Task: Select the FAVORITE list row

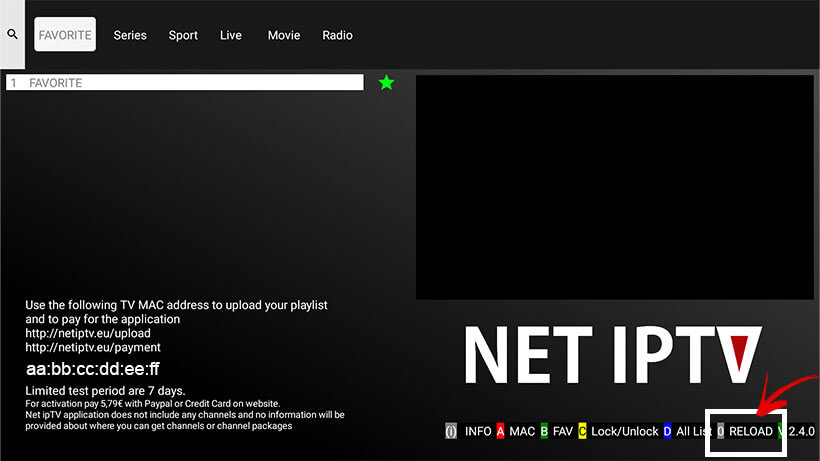Action: [185, 83]
